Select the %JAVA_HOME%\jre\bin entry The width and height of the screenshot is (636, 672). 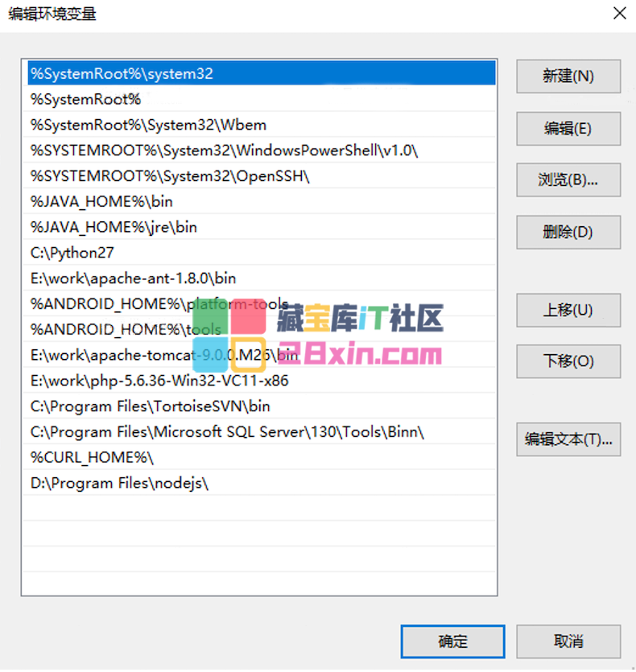tap(114, 227)
